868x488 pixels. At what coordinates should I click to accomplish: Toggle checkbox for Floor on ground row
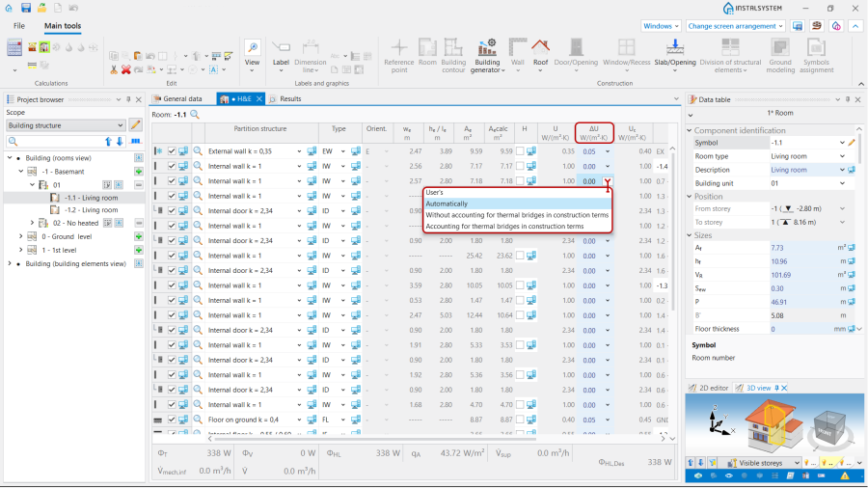tap(172, 420)
